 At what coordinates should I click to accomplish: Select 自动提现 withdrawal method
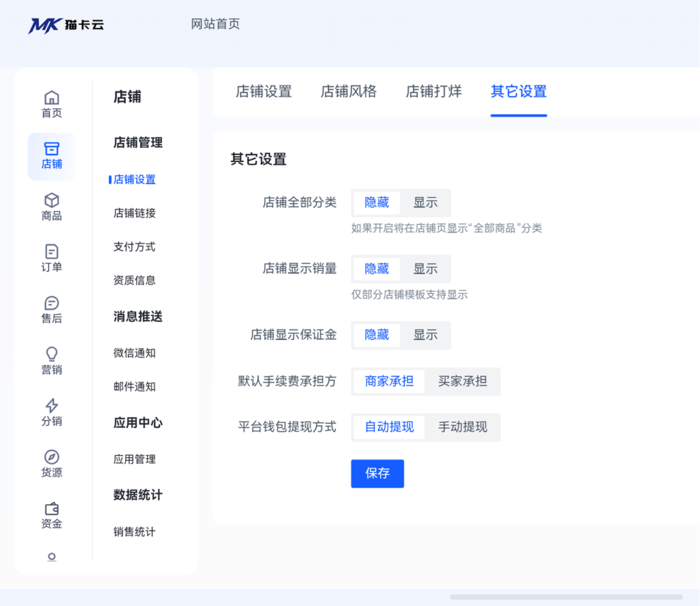click(x=389, y=427)
